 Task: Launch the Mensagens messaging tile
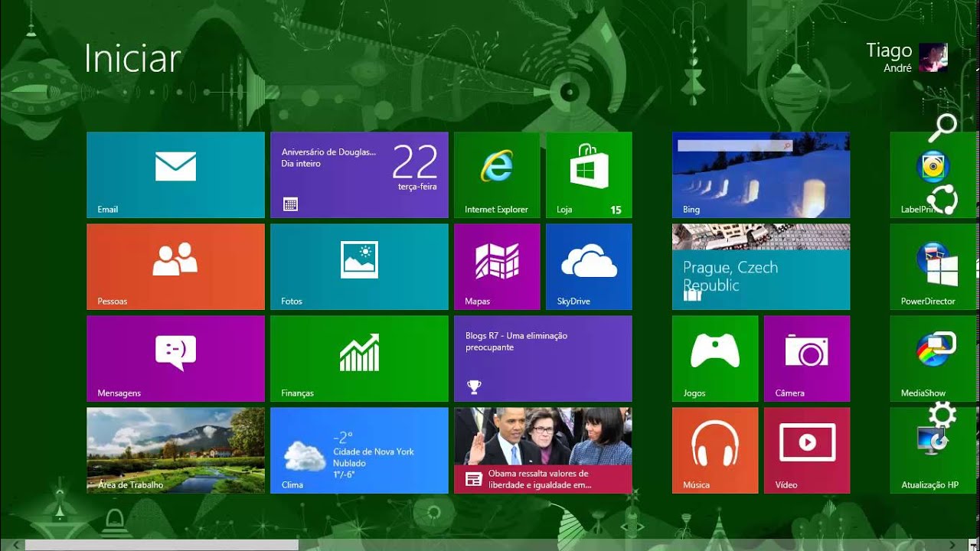point(175,359)
